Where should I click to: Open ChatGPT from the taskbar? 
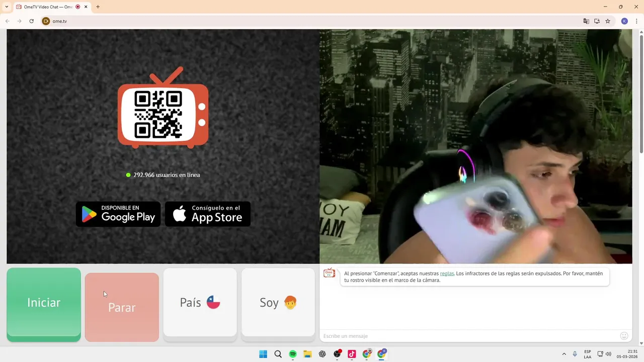click(323, 354)
